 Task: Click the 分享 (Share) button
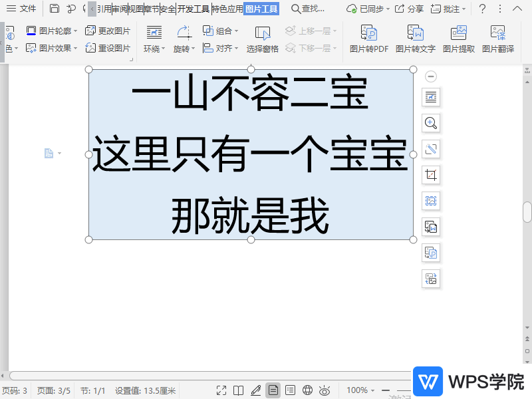409,9
